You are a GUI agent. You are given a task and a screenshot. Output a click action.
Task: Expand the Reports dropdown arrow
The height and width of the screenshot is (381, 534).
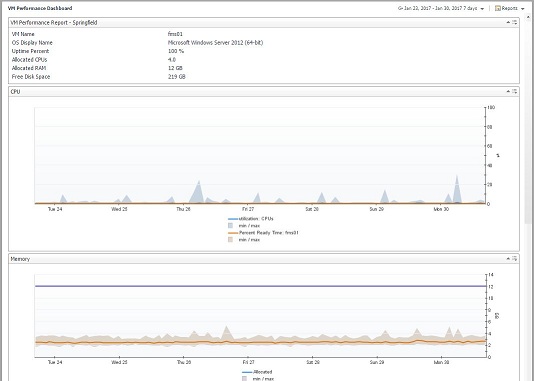[x=523, y=9]
